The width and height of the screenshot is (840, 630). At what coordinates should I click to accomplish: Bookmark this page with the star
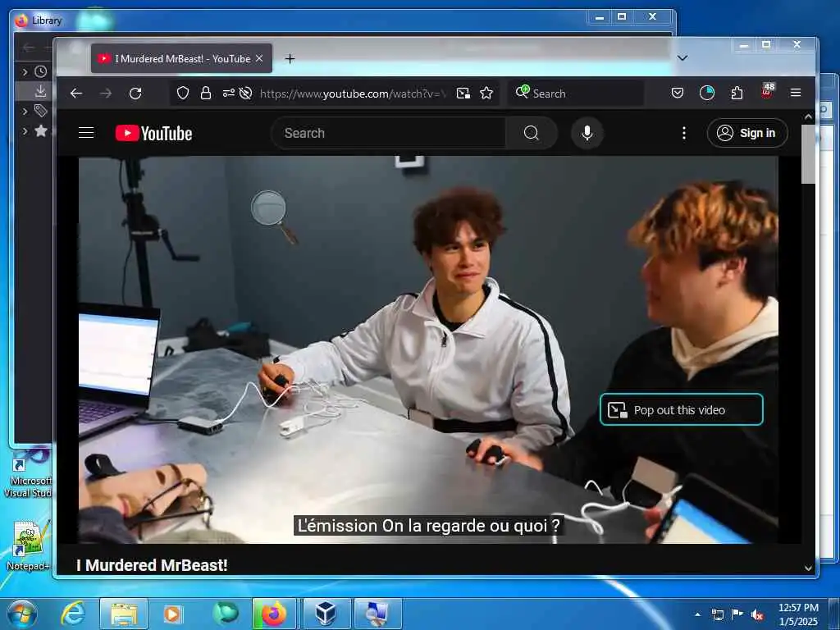coord(486,94)
